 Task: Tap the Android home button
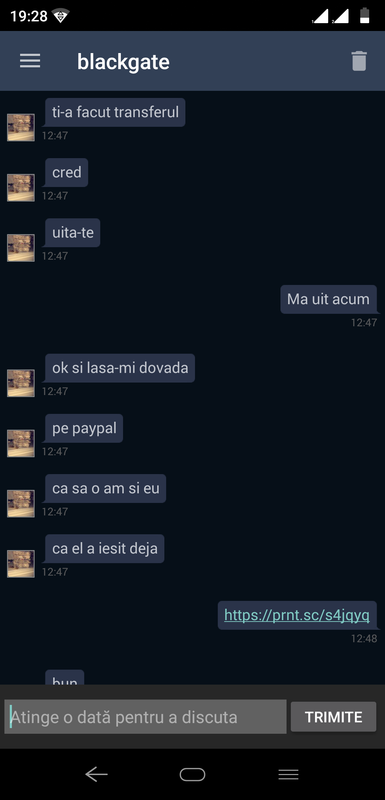192,774
